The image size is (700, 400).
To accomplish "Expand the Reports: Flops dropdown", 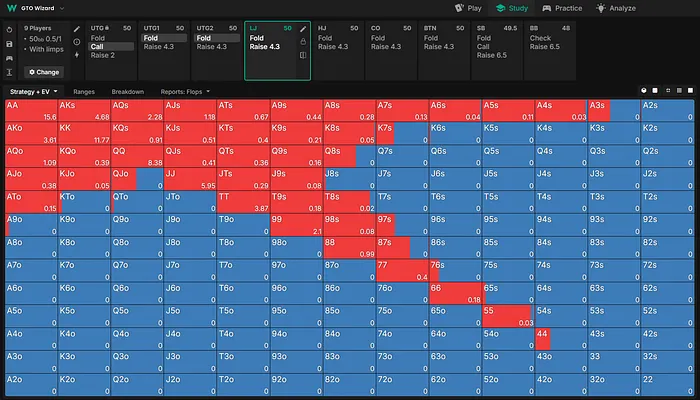I will point(182,91).
